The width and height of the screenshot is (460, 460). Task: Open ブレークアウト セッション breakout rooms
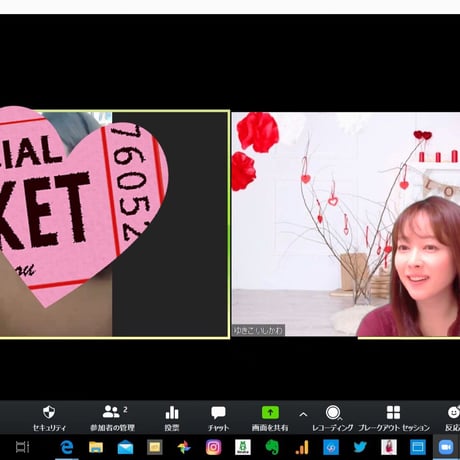click(394, 418)
